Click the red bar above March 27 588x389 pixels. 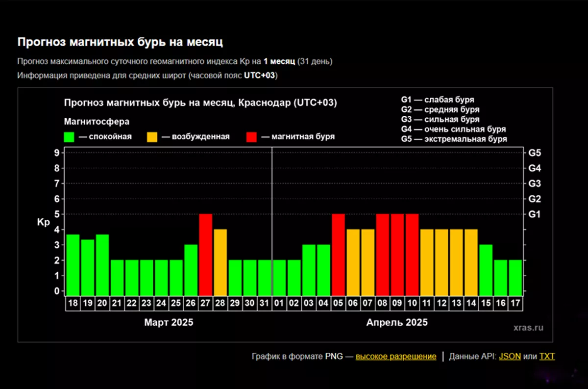pyautogui.click(x=206, y=253)
